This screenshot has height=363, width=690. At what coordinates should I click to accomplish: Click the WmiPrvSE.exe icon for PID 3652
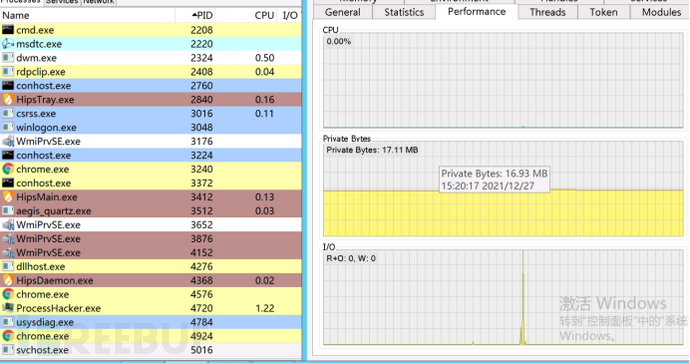(7, 225)
